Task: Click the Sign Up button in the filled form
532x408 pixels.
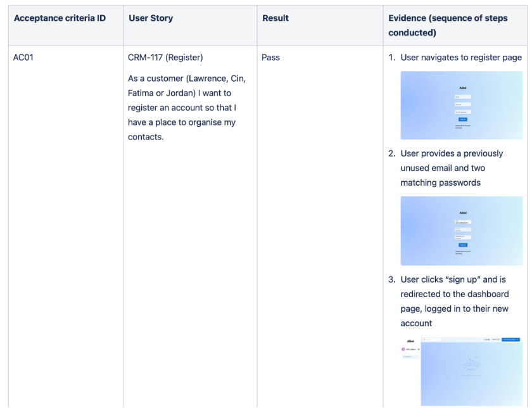Action: coord(463,245)
